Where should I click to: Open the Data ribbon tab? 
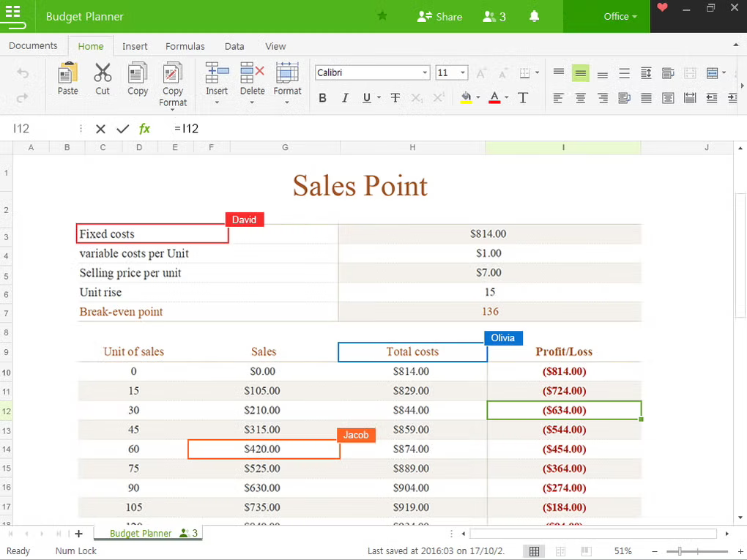coord(234,45)
